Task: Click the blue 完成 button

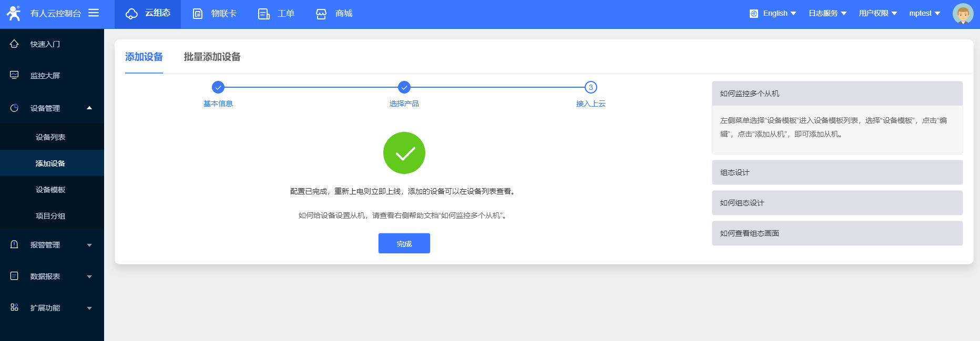Action: 404,243
